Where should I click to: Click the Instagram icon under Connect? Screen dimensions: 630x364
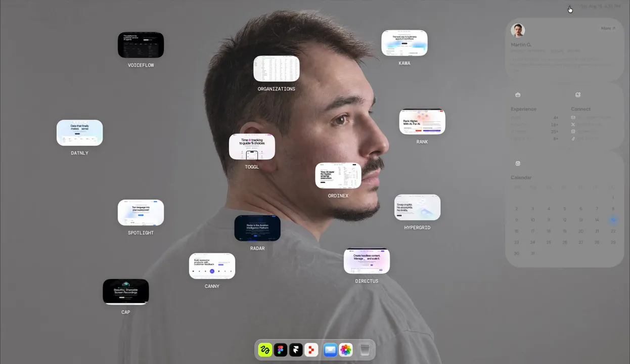pos(573,131)
